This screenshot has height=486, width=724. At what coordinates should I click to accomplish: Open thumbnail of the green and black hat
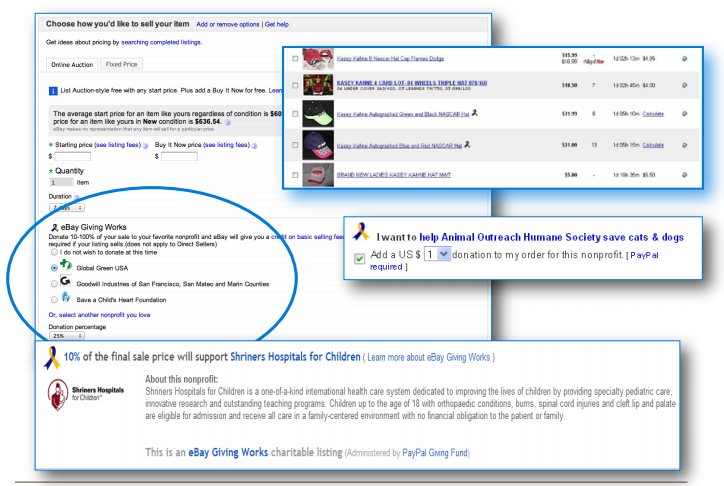[x=318, y=114]
